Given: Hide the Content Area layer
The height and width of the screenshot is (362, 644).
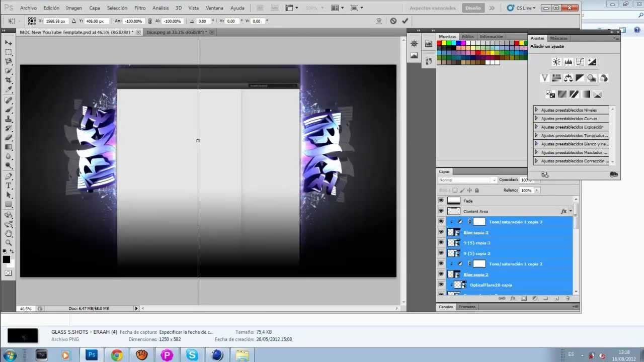Looking at the screenshot, I should click(x=441, y=211).
